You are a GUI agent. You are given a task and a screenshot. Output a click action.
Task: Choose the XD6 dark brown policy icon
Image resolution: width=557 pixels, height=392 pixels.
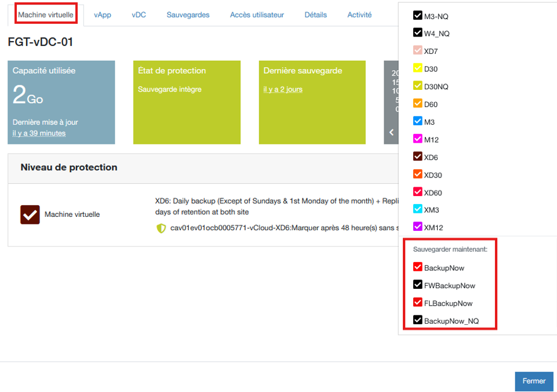click(417, 157)
